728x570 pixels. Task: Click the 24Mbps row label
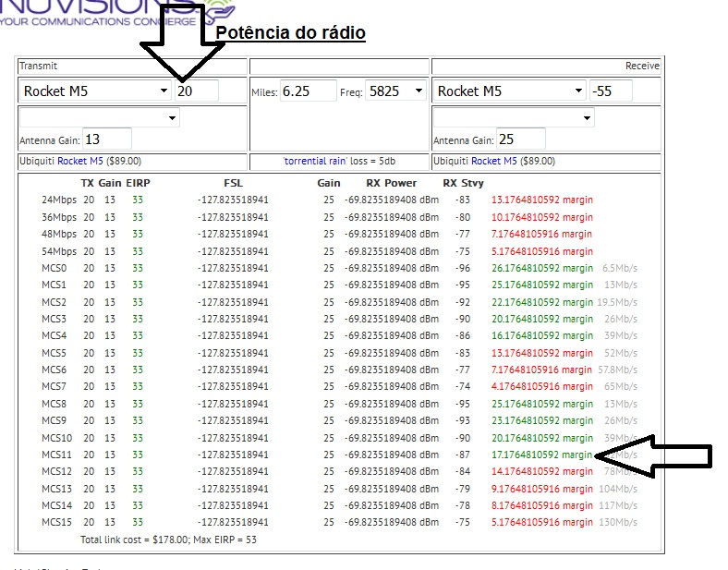pos(59,200)
